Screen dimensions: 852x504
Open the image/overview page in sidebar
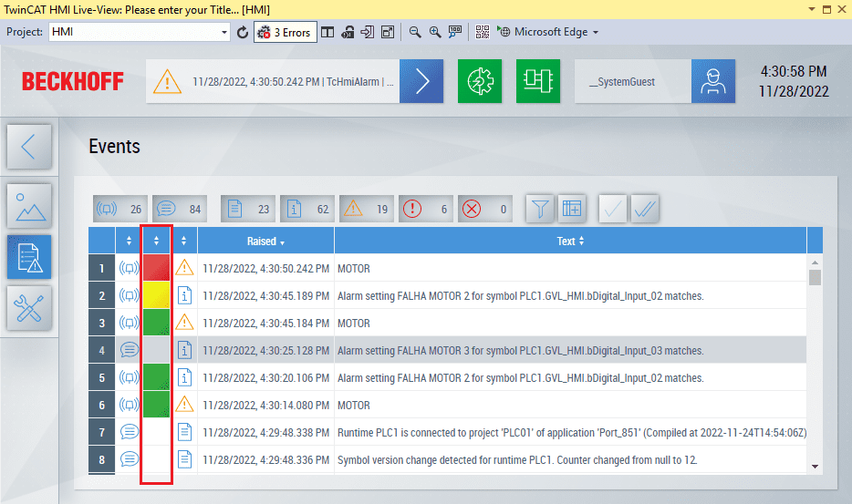29,206
